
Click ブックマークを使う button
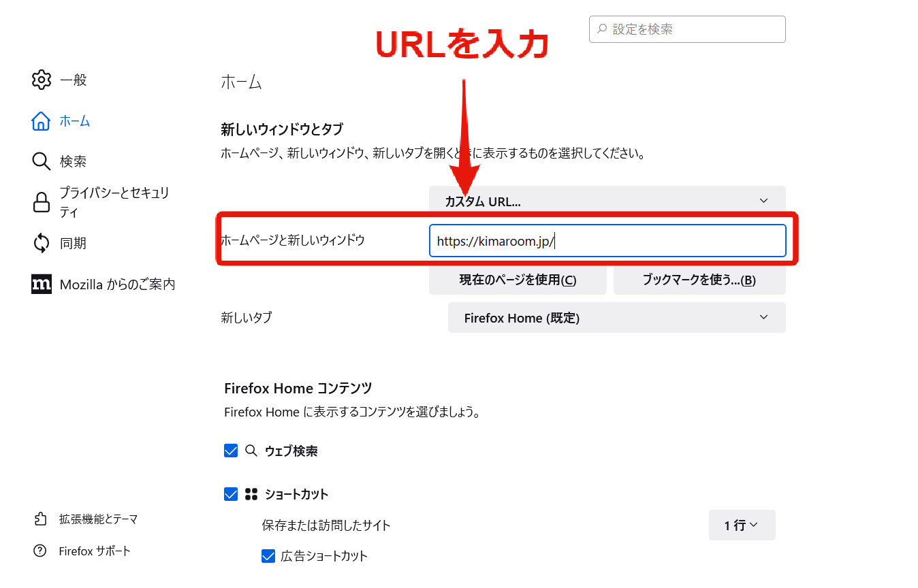(699, 280)
